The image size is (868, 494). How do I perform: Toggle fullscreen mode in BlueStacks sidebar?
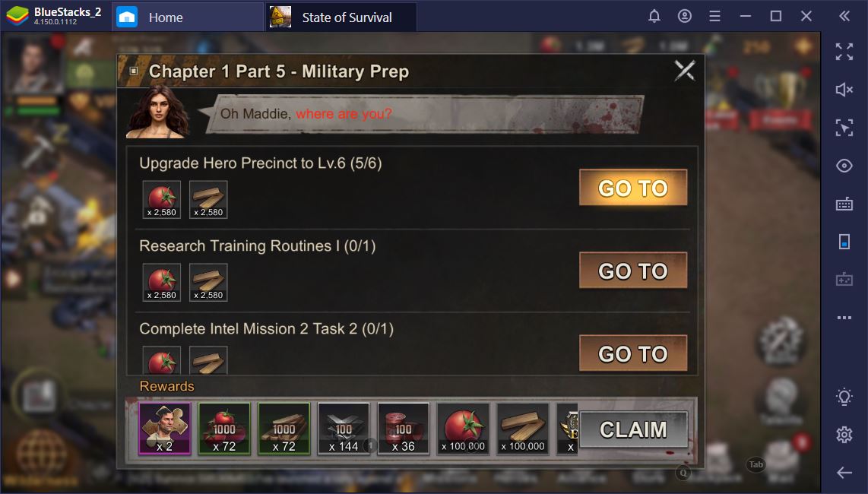[x=844, y=52]
